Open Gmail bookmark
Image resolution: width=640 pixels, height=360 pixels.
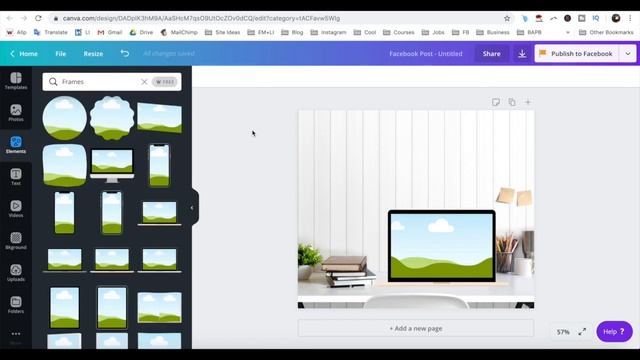click(110, 32)
